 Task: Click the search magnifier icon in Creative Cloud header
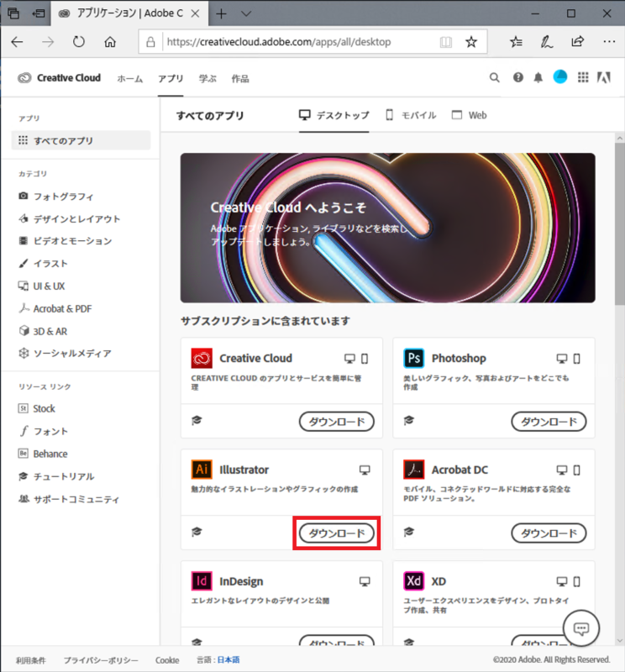[495, 78]
